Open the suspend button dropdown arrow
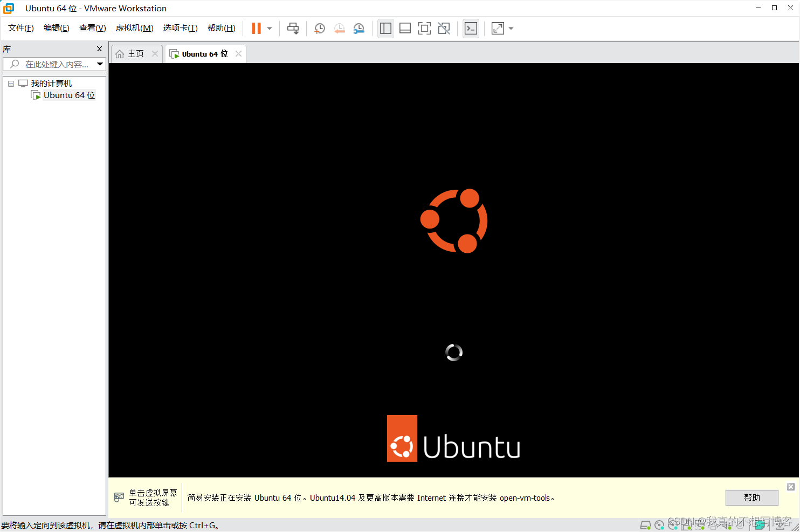The width and height of the screenshot is (800, 532). click(x=268, y=28)
